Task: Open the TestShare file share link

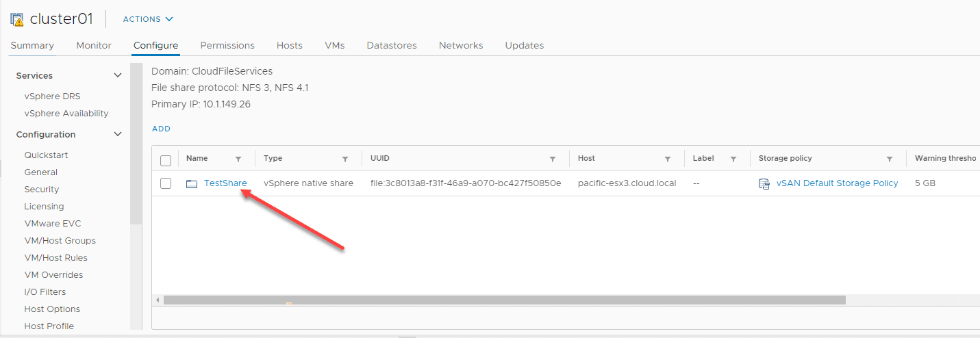Action: [x=225, y=183]
